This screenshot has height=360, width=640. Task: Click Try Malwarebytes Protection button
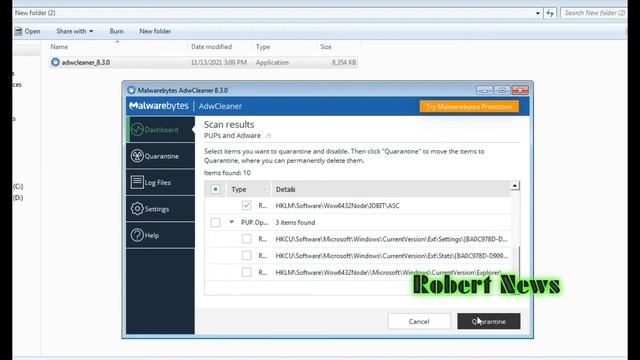469,107
